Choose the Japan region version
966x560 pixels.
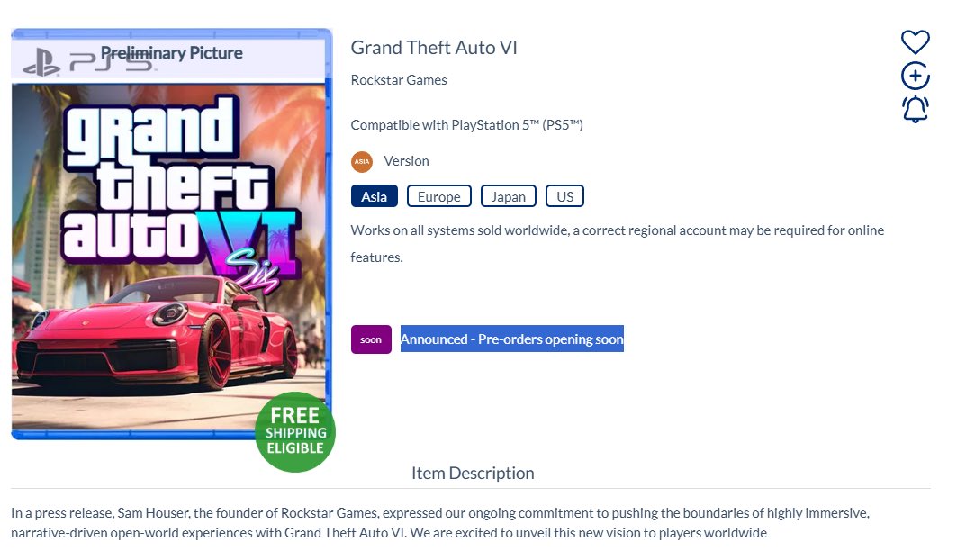tap(508, 196)
